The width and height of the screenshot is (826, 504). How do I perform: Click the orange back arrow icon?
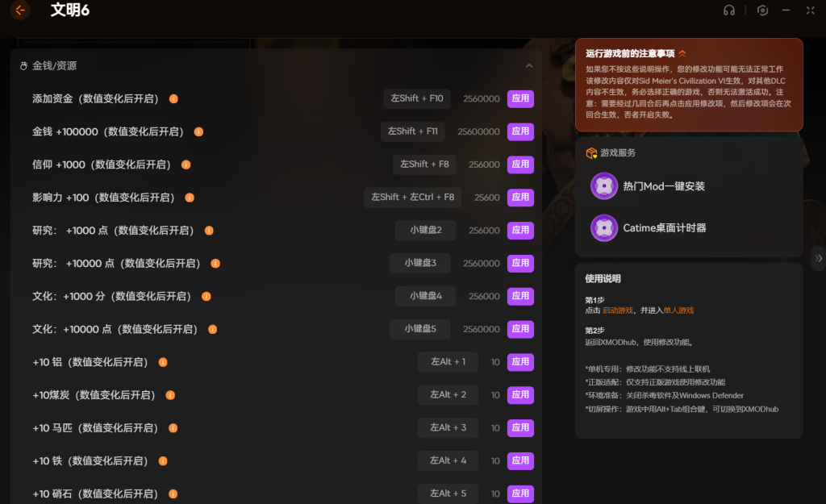[x=20, y=10]
